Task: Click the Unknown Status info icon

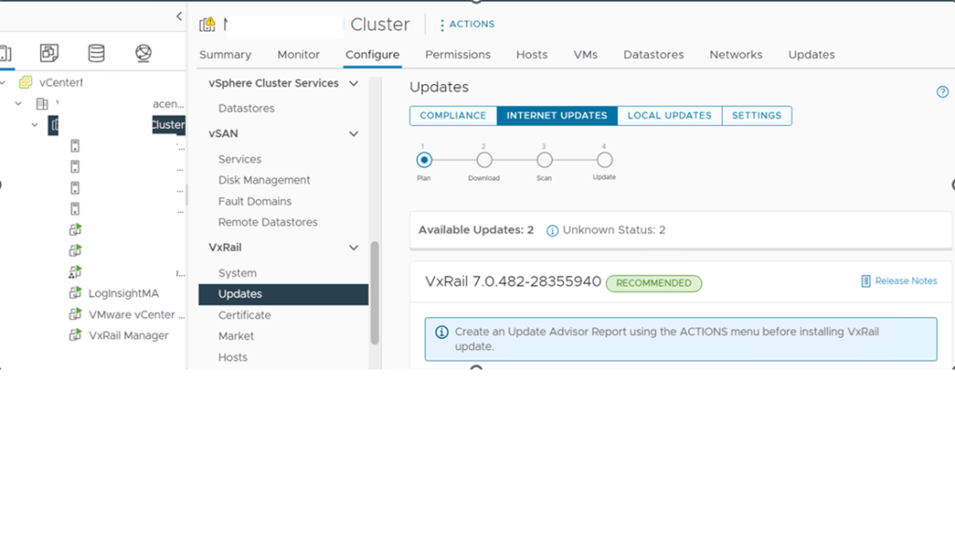Action: tap(552, 231)
